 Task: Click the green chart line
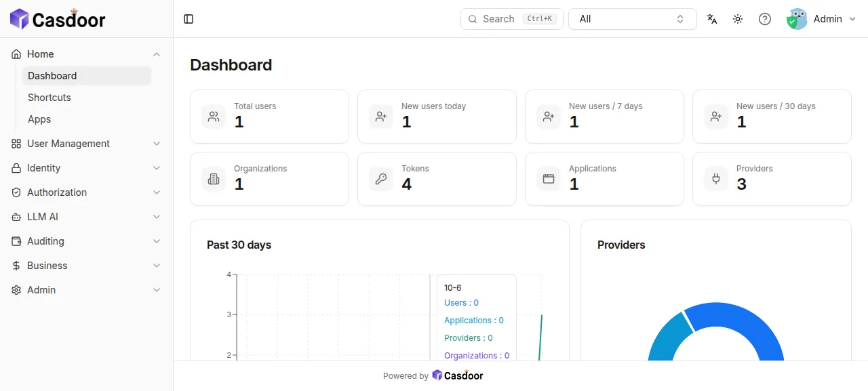[x=540, y=337]
